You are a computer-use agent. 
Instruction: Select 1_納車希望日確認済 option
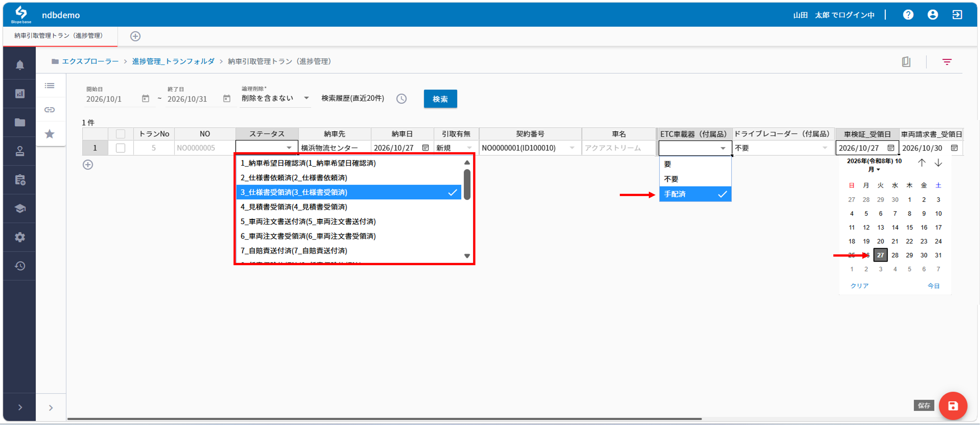[349, 163]
